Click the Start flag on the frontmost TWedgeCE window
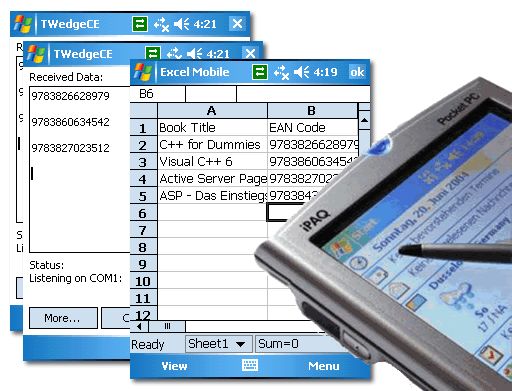 36,54
